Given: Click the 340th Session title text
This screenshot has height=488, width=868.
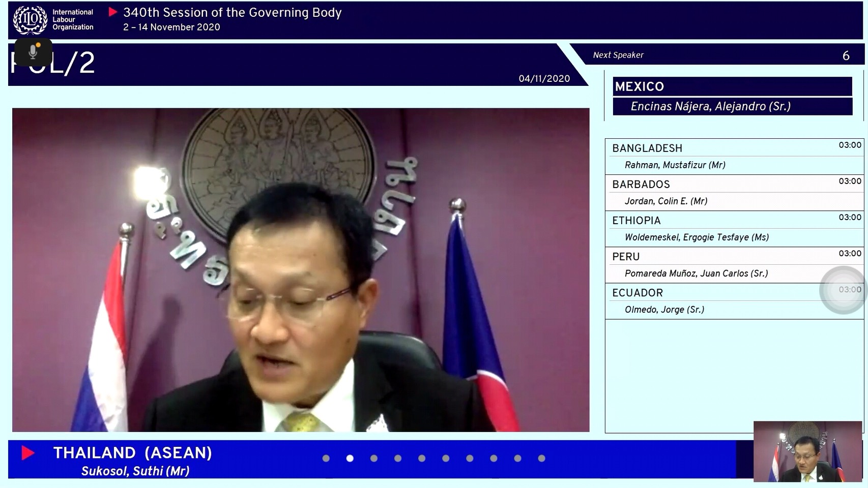Looking at the screenshot, I should 232,13.
